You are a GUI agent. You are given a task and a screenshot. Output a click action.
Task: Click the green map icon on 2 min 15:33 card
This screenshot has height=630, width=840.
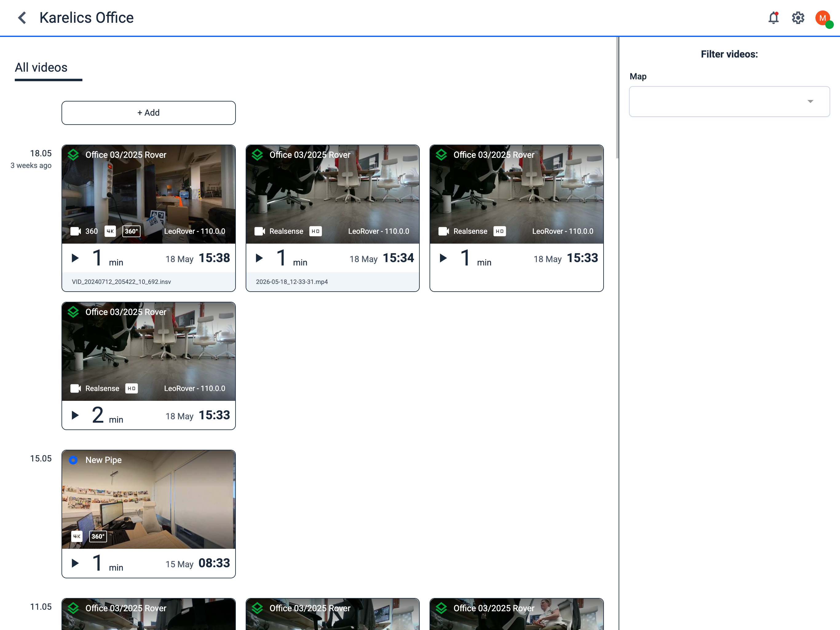[73, 312]
